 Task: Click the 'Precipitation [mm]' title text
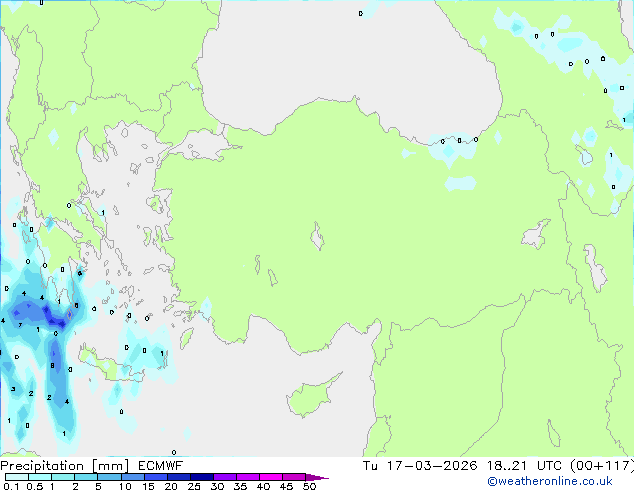[65, 466]
